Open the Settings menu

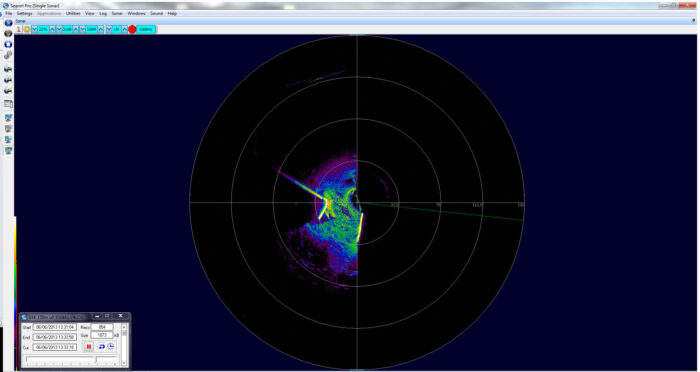pos(25,13)
